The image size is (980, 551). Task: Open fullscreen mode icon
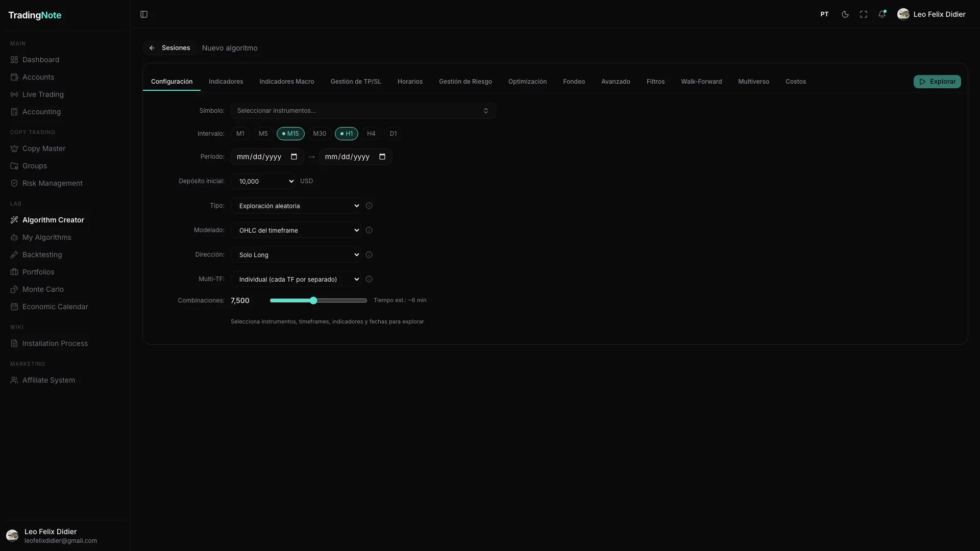(x=864, y=14)
